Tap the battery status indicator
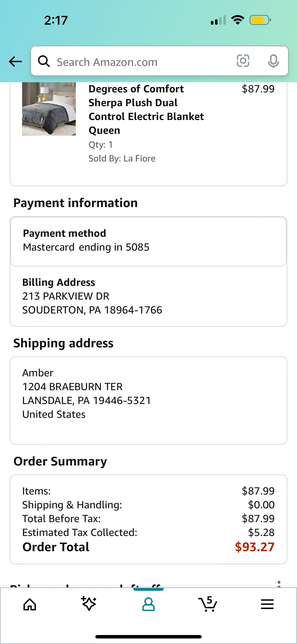The width and height of the screenshot is (297, 644). pos(260,20)
